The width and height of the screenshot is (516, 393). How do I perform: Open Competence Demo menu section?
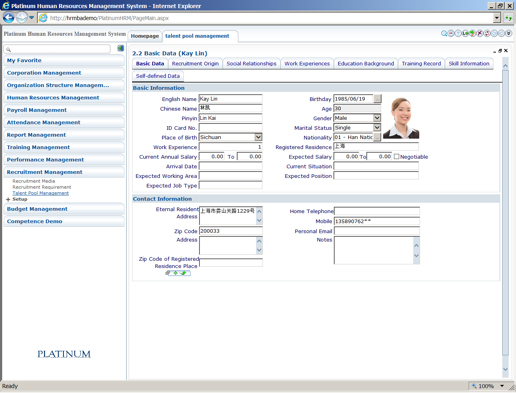64,221
